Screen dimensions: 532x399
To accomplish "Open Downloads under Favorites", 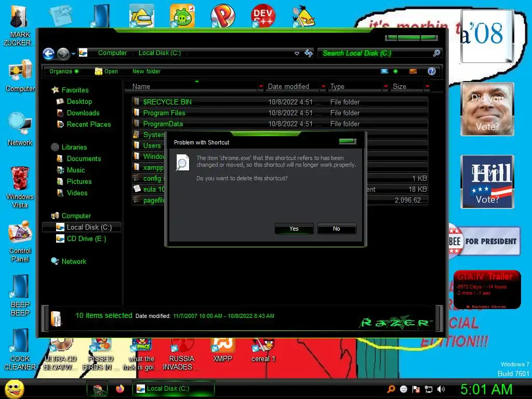I will (78, 113).
